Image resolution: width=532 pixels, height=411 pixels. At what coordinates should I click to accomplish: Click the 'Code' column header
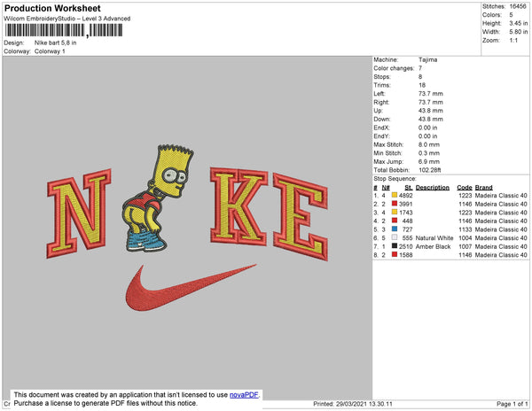(x=465, y=188)
